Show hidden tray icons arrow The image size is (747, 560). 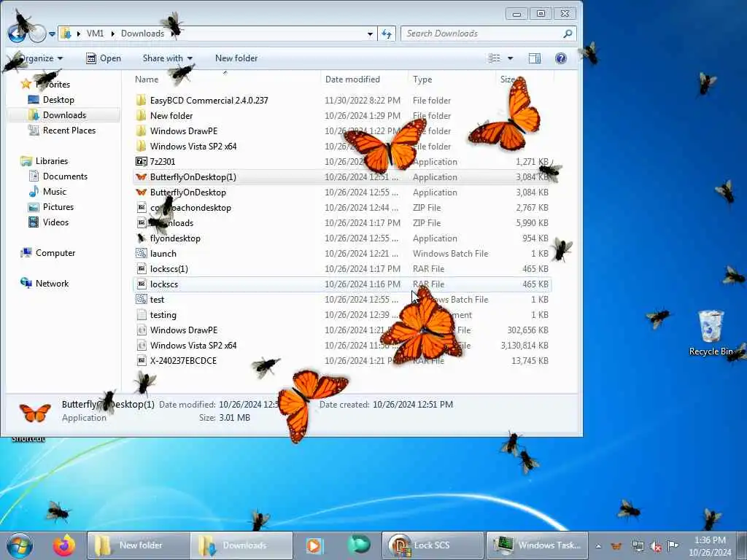tap(598, 546)
